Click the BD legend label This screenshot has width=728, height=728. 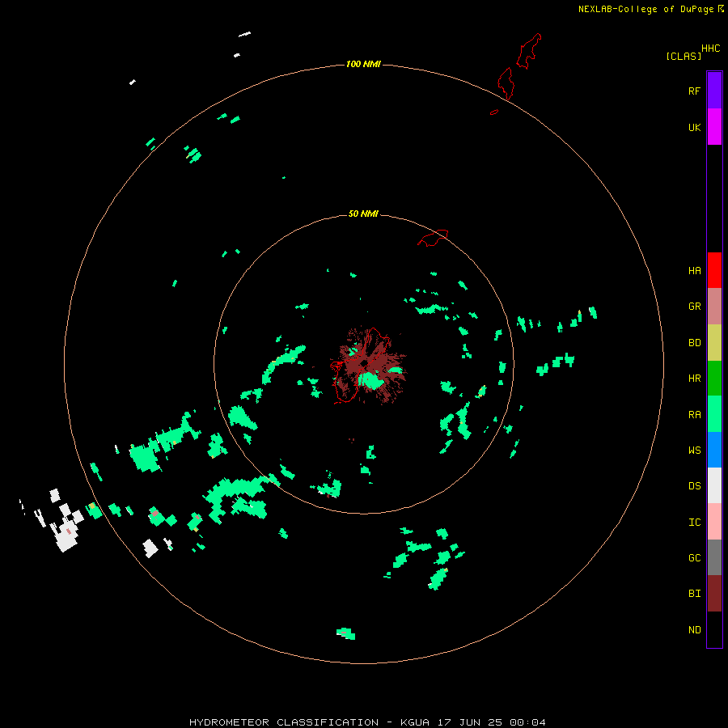pyautogui.click(x=694, y=343)
